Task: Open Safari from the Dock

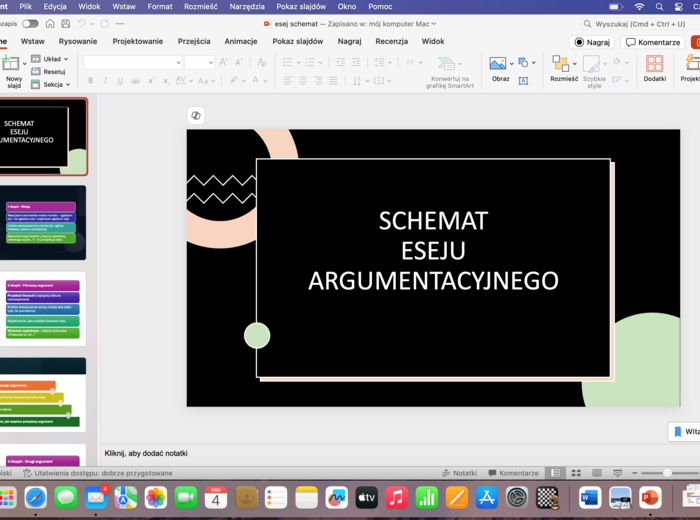Action: click(x=36, y=498)
